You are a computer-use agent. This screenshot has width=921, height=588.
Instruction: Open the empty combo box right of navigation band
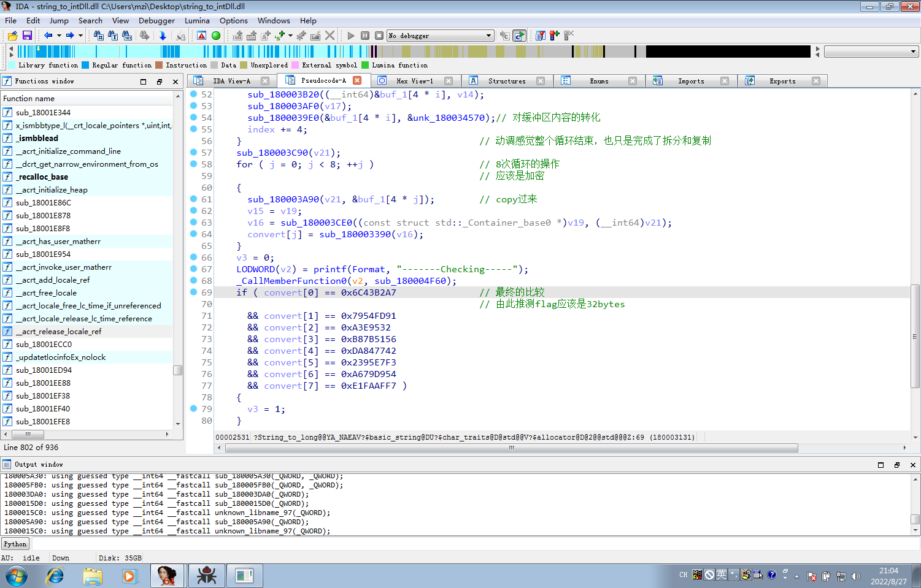871,52
